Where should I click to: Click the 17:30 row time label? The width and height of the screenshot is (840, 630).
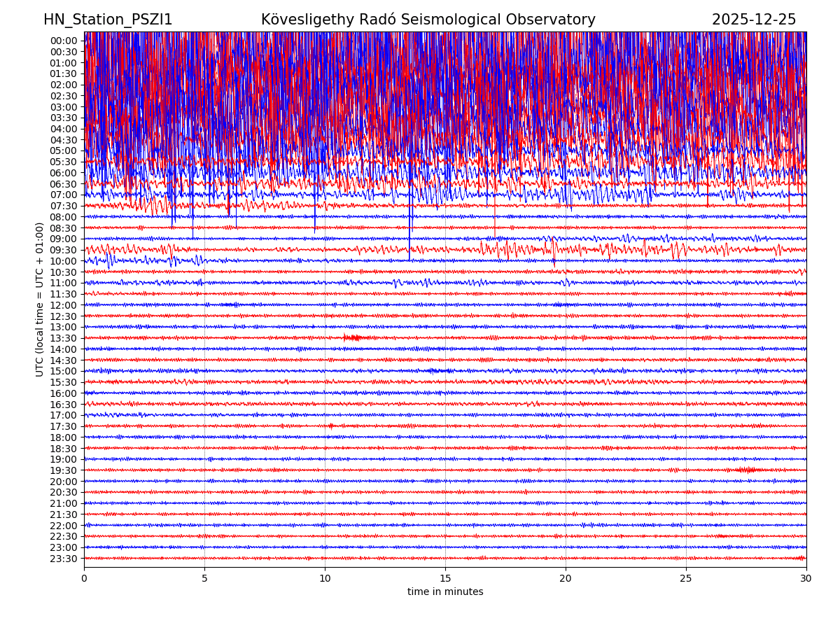[x=63, y=426]
